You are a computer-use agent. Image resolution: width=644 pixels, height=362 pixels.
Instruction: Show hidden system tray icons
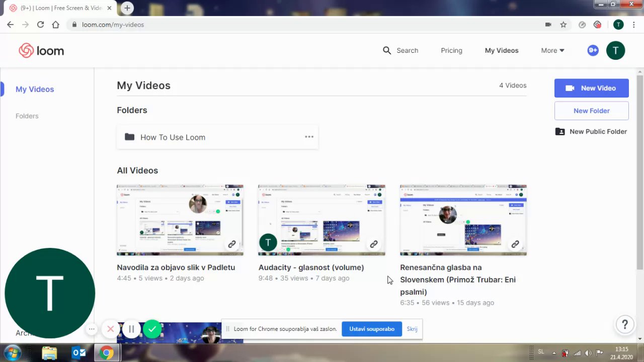point(554,353)
